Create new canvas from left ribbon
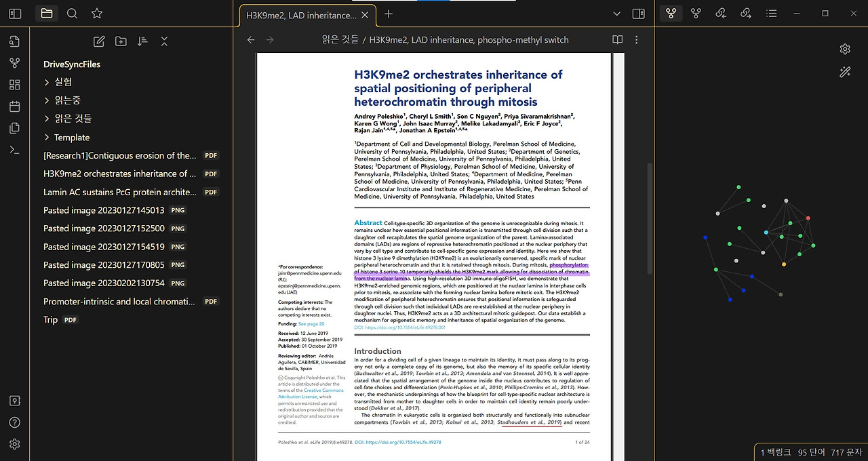This screenshot has height=461, width=868. coord(15,85)
